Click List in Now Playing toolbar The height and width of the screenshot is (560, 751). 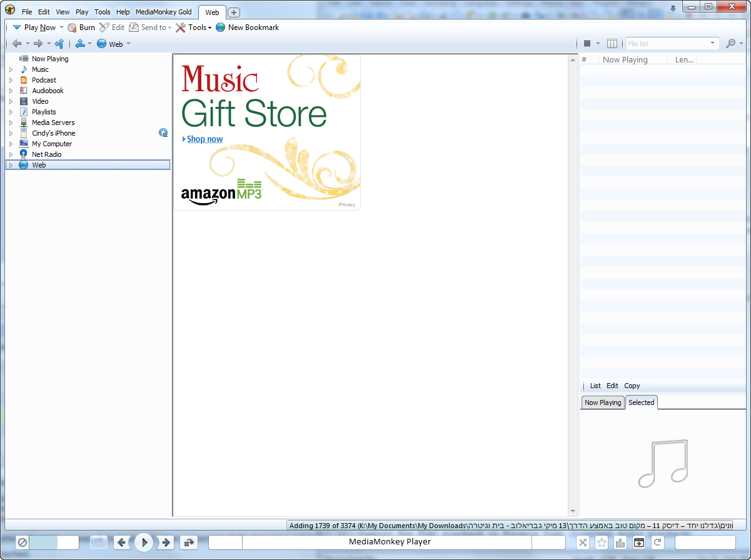pos(595,386)
